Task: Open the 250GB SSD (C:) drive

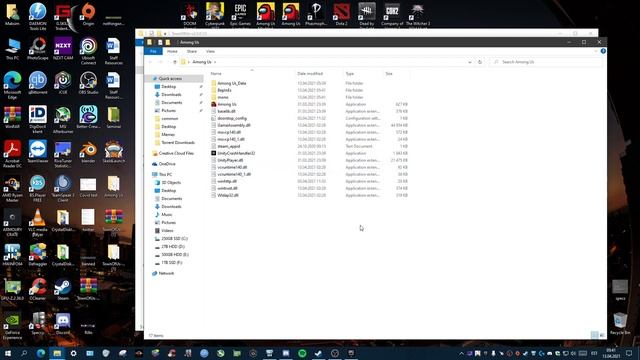Action: [x=174, y=238]
